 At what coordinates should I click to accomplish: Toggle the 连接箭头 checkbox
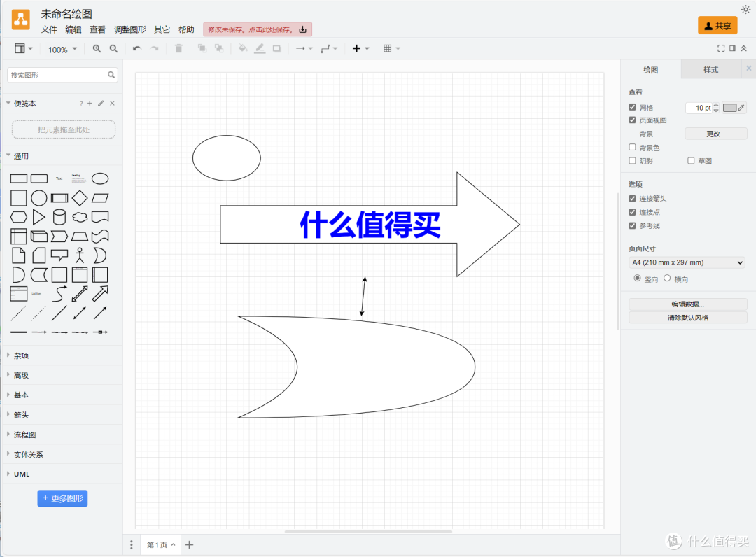(x=633, y=198)
